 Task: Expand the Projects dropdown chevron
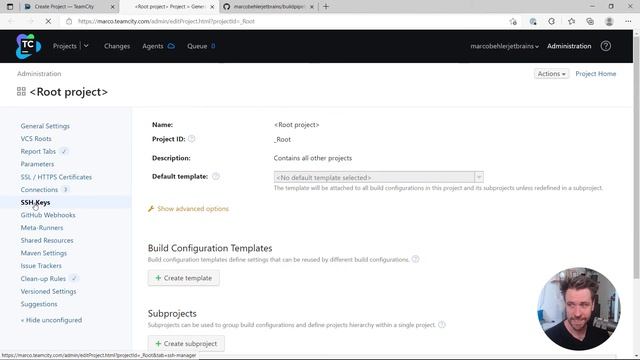(86, 46)
